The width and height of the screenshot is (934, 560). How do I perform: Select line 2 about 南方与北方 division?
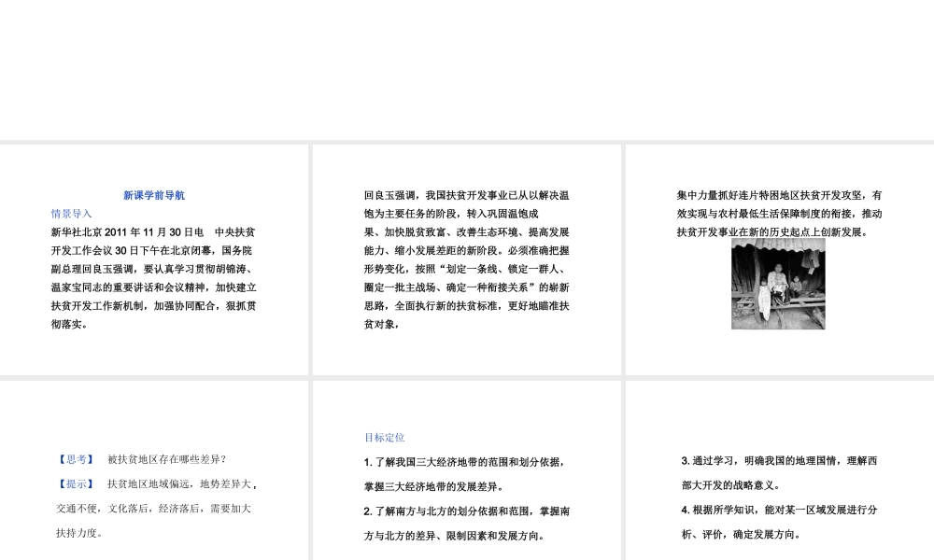466,511
